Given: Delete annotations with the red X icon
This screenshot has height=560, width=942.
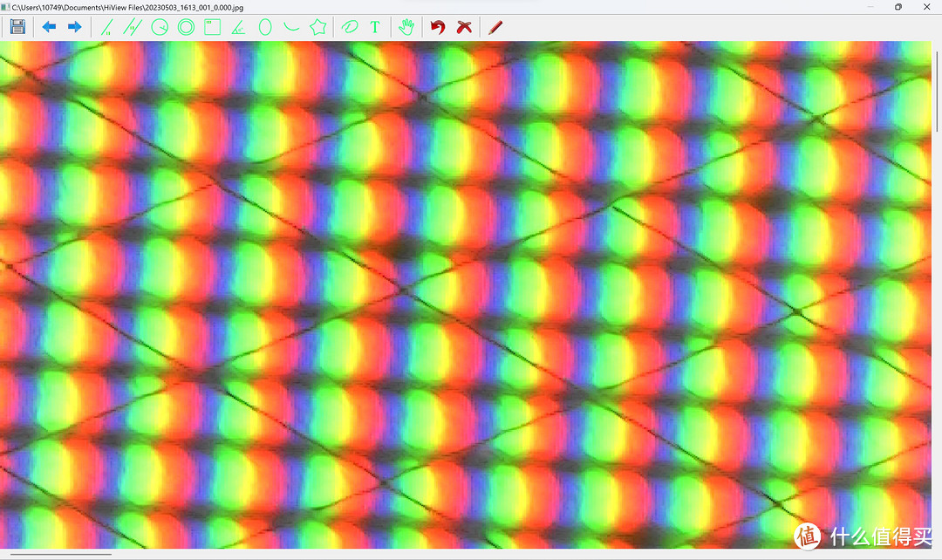Looking at the screenshot, I should [464, 27].
